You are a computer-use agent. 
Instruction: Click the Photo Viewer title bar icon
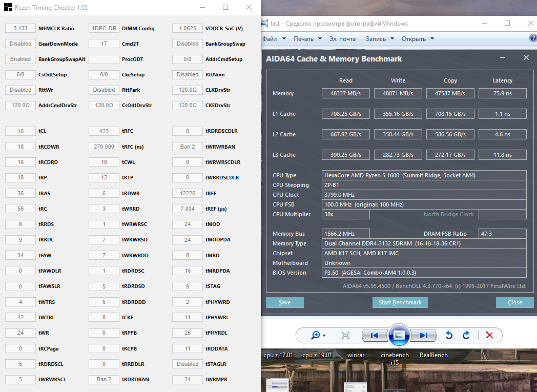tap(264, 23)
